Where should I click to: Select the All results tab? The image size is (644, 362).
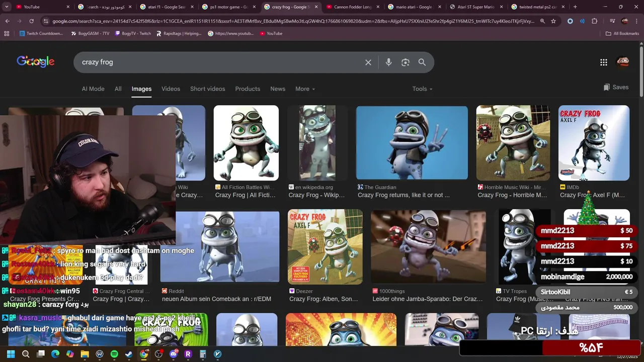(x=118, y=89)
